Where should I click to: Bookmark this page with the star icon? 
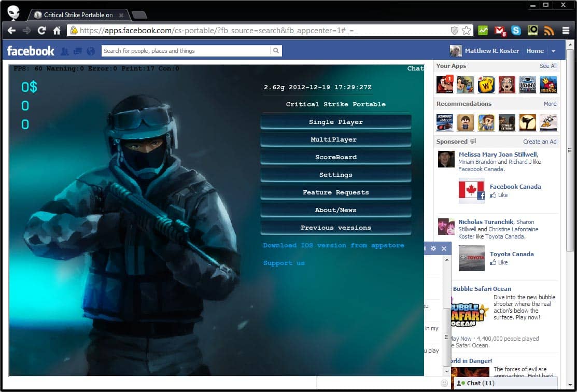click(466, 31)
